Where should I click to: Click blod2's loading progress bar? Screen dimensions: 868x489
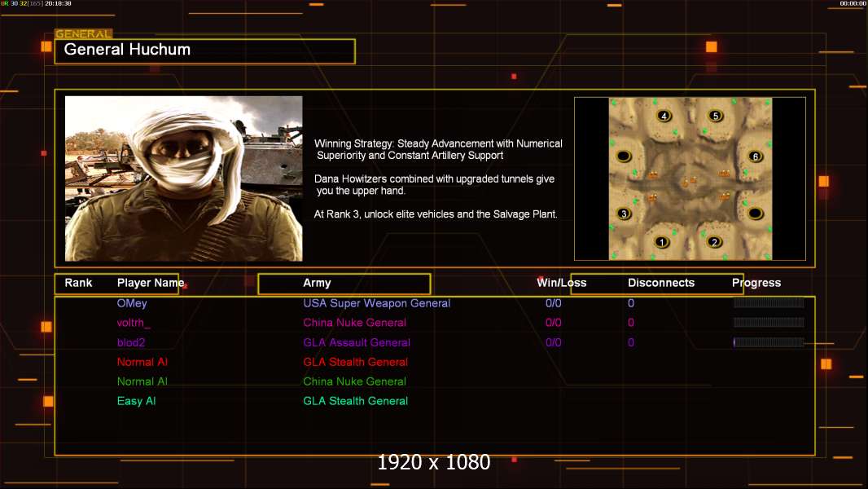pos(768,342)
